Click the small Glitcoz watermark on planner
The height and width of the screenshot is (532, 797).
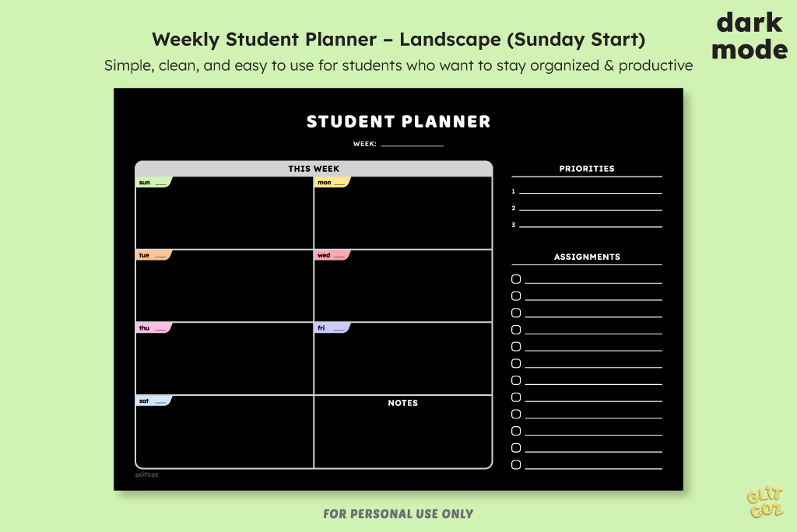click(147, 475)
